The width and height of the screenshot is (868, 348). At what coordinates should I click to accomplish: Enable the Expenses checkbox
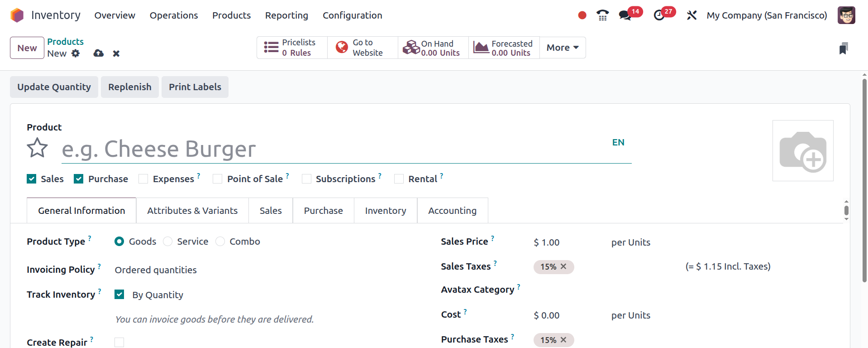click(143, 179)
